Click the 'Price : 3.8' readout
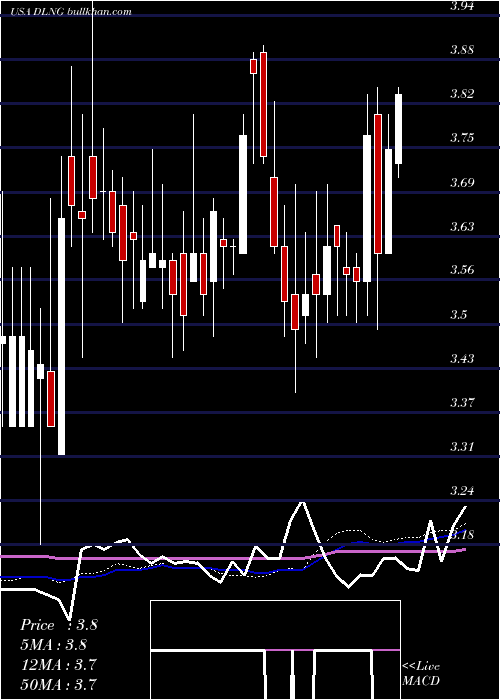The height and width of the screenshot is (700, 500). (59, 625)
